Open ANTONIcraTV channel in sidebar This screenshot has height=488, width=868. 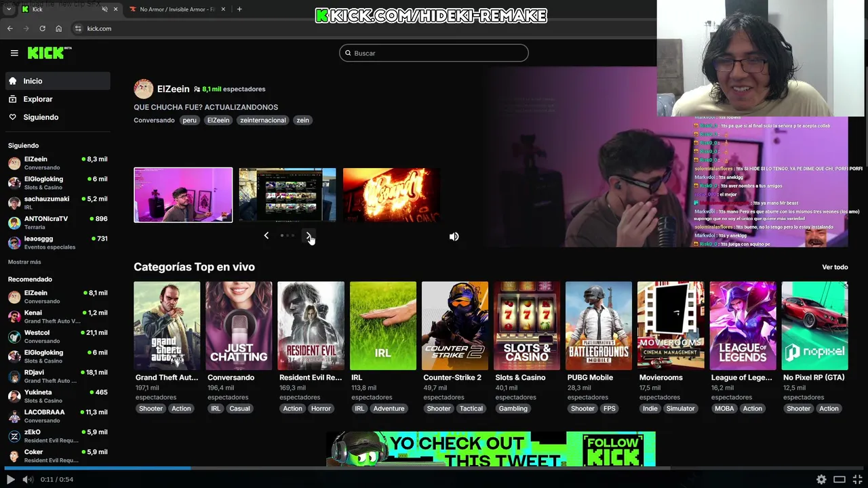[x=58, y=222]
